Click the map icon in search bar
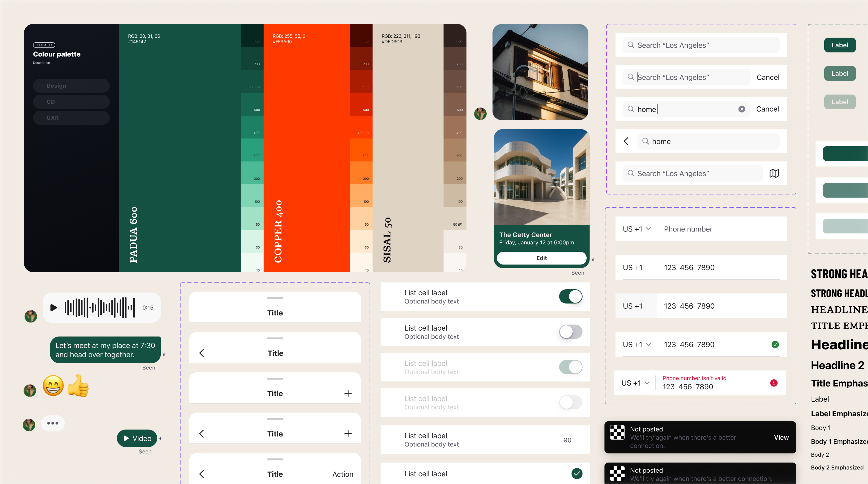 click(774, 173)
